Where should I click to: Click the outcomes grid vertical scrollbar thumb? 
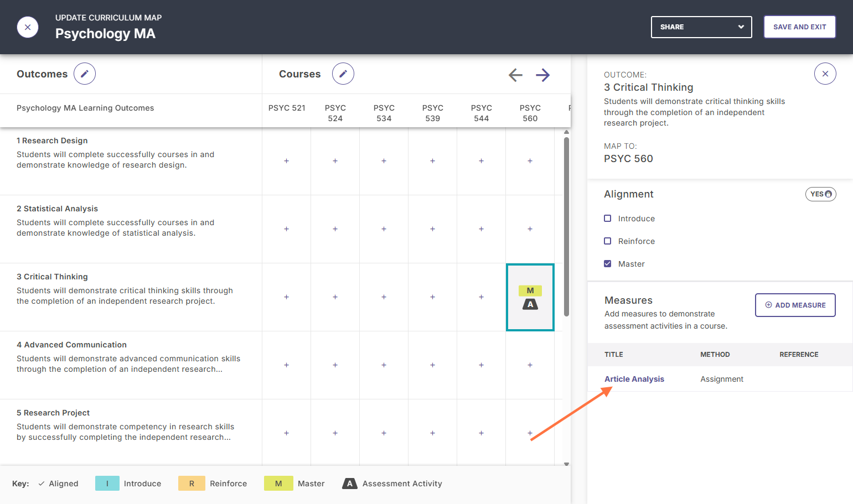566,227
